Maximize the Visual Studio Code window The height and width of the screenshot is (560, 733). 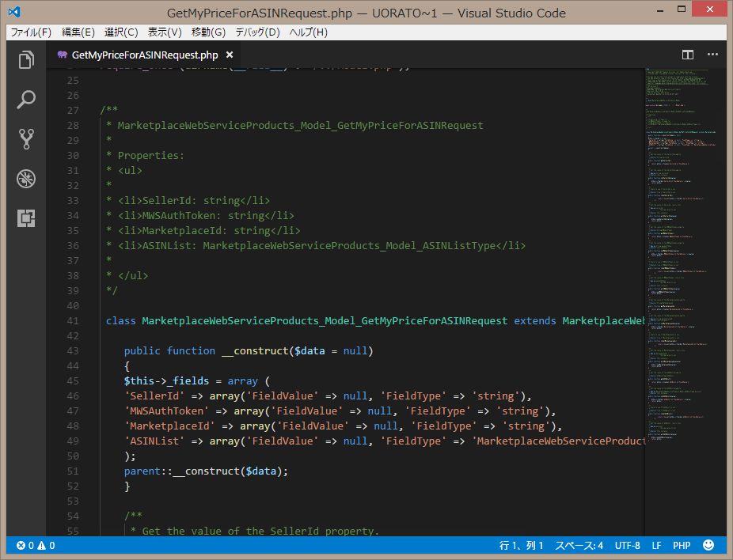point(682,9)
